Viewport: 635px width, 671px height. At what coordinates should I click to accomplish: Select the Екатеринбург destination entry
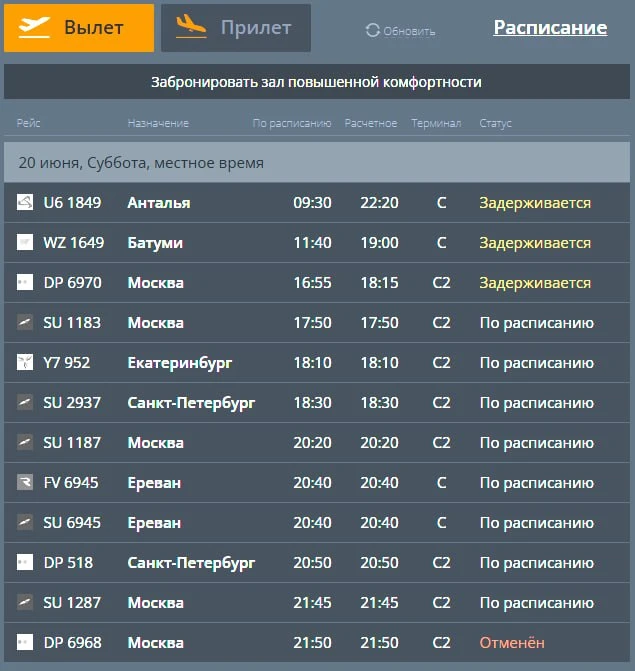(x=180, y=363)
